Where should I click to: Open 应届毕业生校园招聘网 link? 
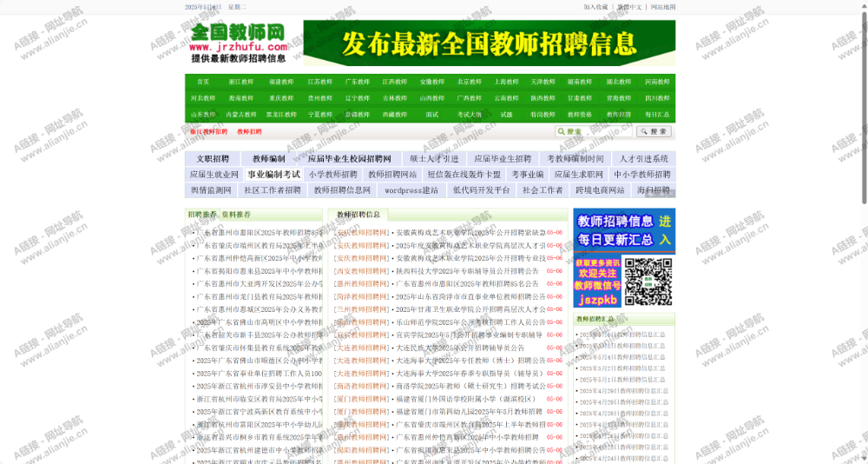pyautogui.click(x=350, y=158)
